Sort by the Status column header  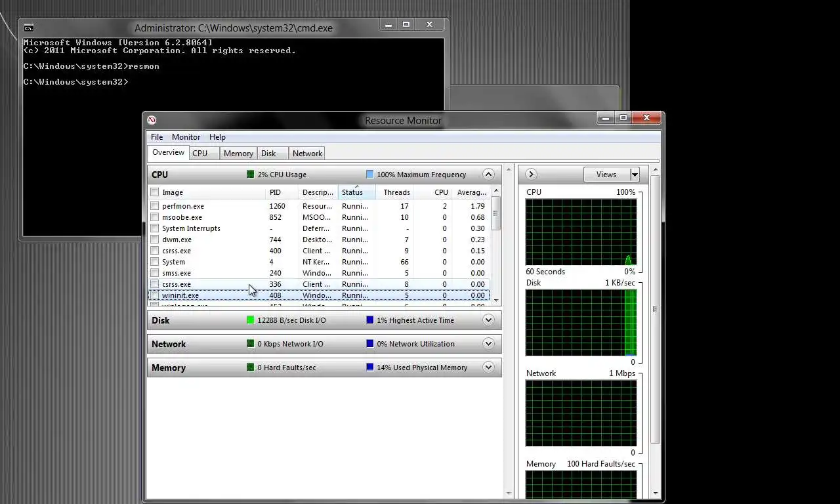[357, 192]
